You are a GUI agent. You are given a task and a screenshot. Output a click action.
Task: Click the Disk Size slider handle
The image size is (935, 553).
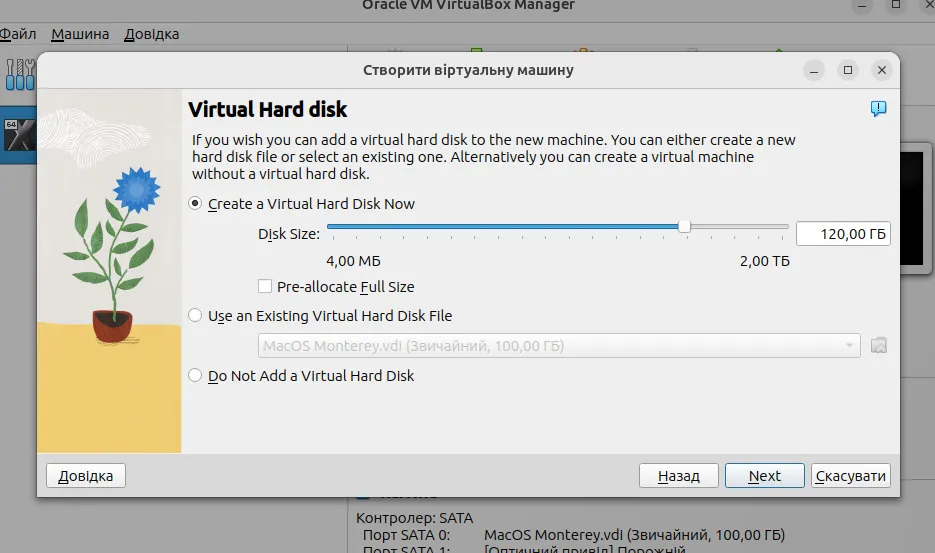pos(685,226)
